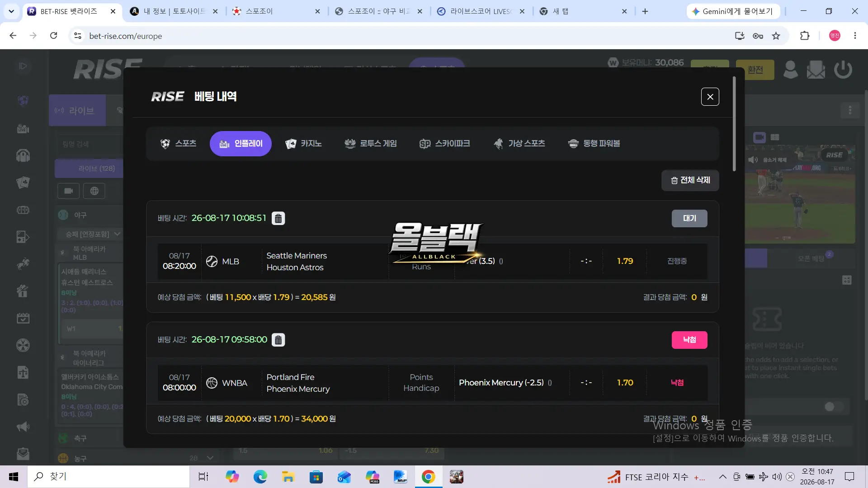Image resolution: width=868 pixels, height=488 pixels.
Task: Open the messages inbox icon in header
Action: pyautogui.click(x=816, y=70)
